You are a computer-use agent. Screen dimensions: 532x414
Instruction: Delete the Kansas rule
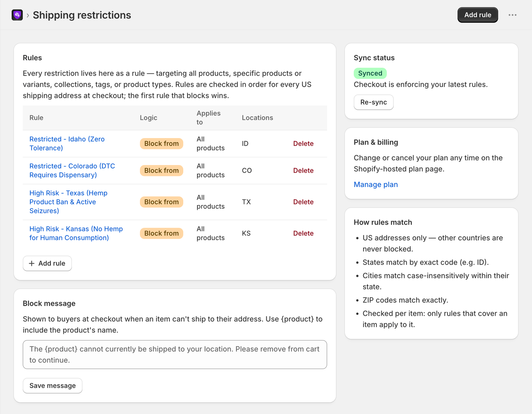303,233
